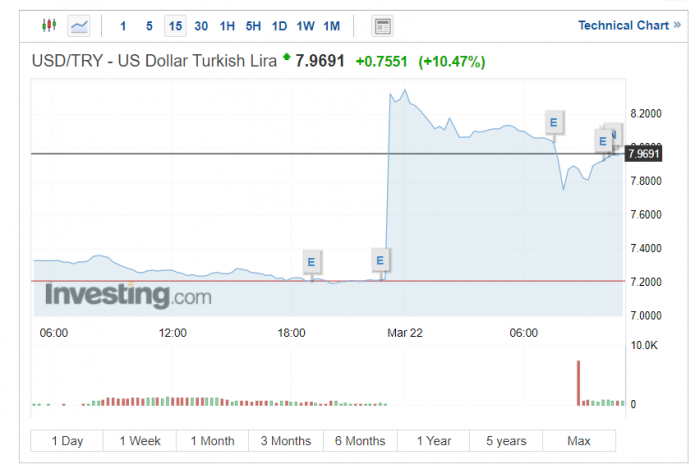Switch to candlestick chart type icon
700x469 pixels.
49,25
